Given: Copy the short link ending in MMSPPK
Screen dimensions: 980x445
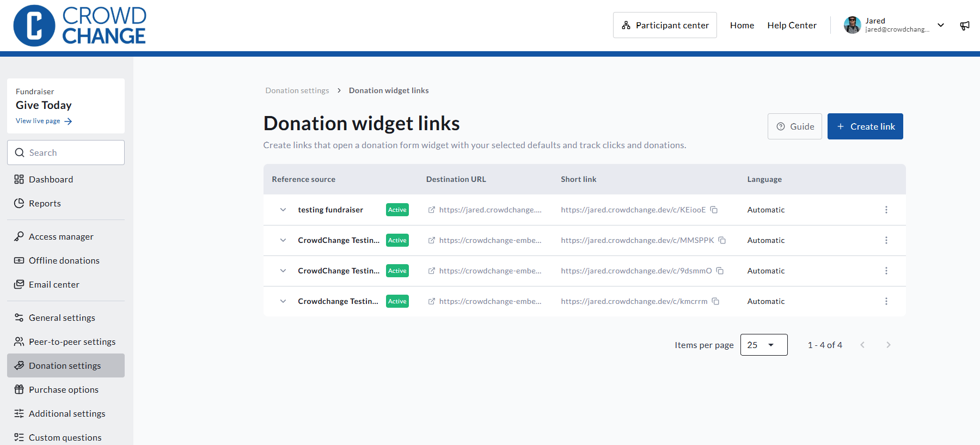Looking at the screenshot, I should 722,240.
